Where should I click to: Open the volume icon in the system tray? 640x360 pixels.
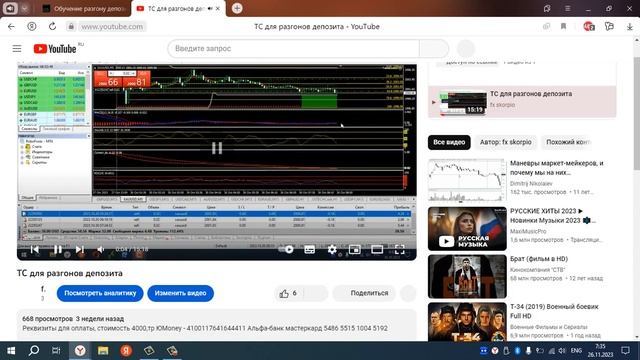pyautogui.click(x=562, y=351)
